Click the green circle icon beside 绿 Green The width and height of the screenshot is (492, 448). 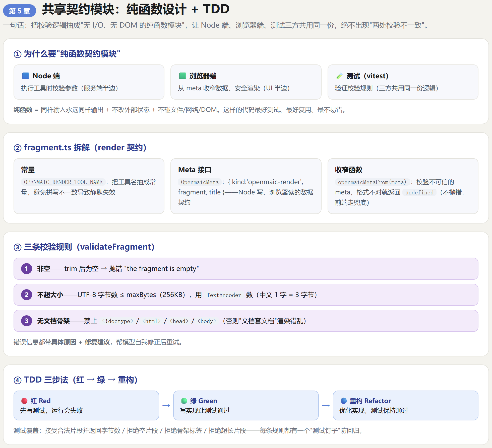coord(184,401)
